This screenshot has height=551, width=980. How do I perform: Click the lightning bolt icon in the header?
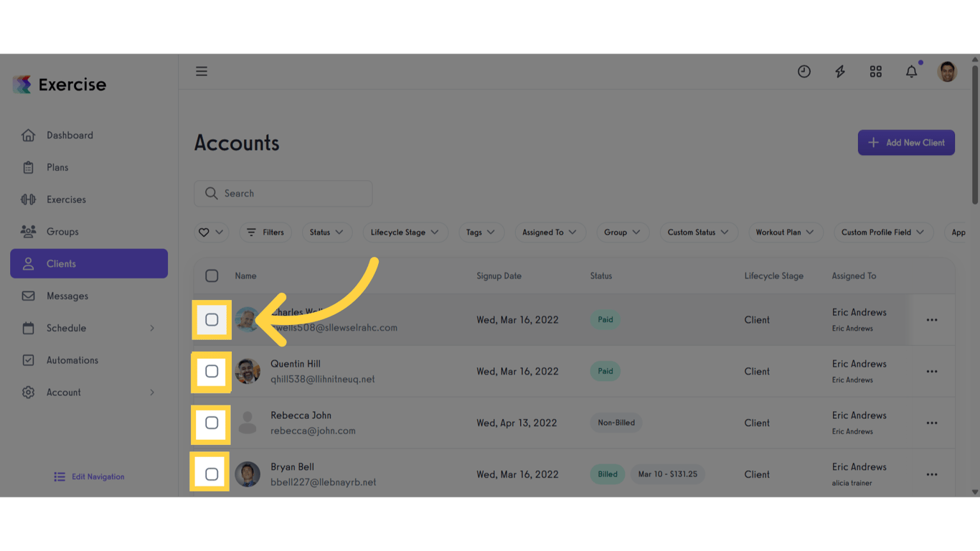(x=839, y=71)
